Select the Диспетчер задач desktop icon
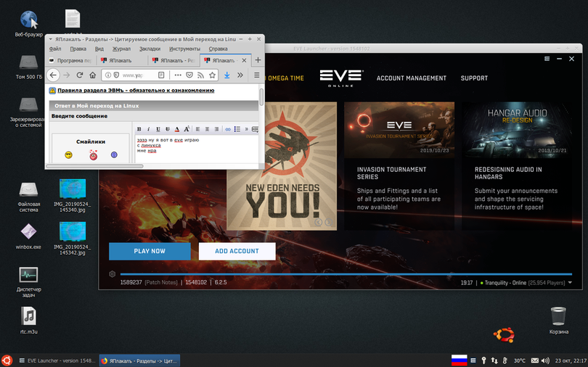 pos(28,282)
